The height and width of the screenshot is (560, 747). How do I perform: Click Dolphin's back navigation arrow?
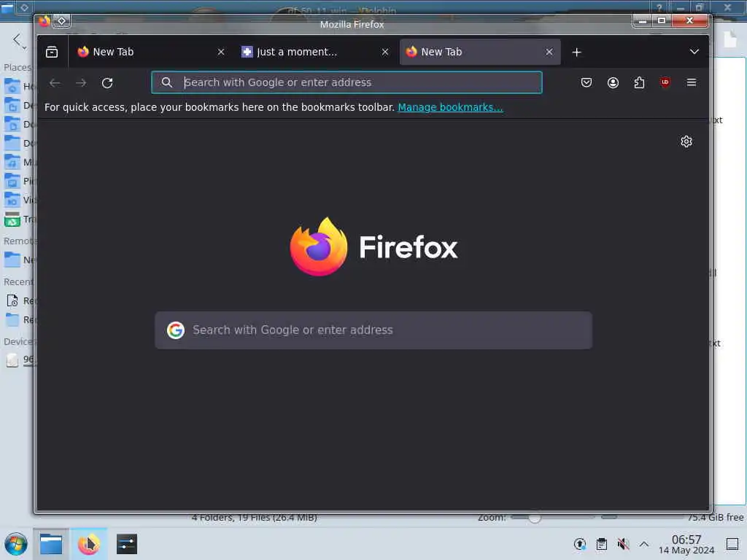(x=18, y=40)
